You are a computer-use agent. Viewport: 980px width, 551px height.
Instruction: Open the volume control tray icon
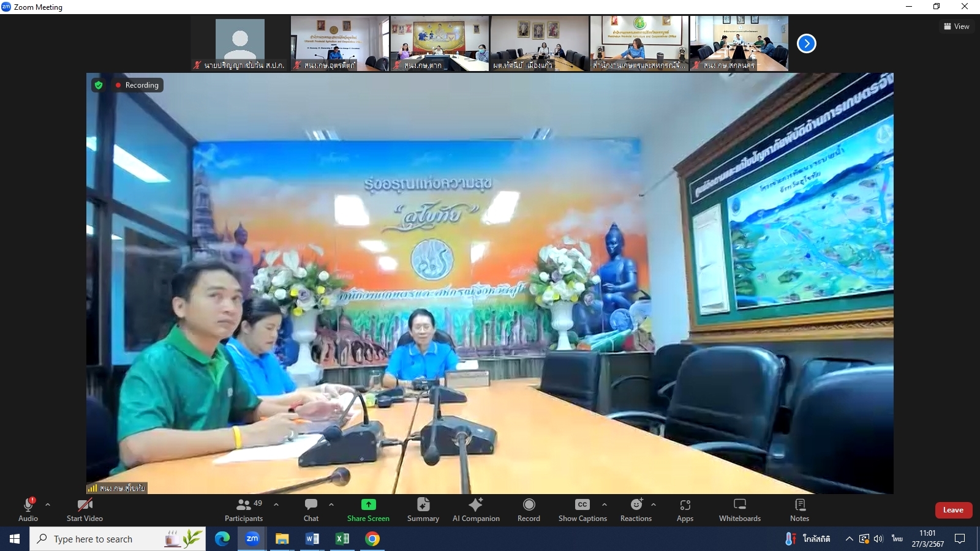(x=879, y=539)
